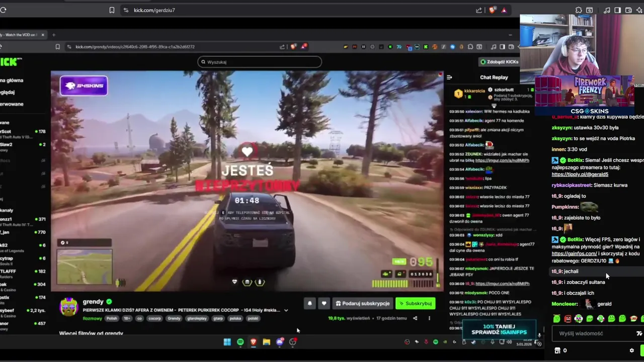Click the Brave Shields icon in address bar
The width and height of the screenshot is (644, 362).
click(492, 10)
